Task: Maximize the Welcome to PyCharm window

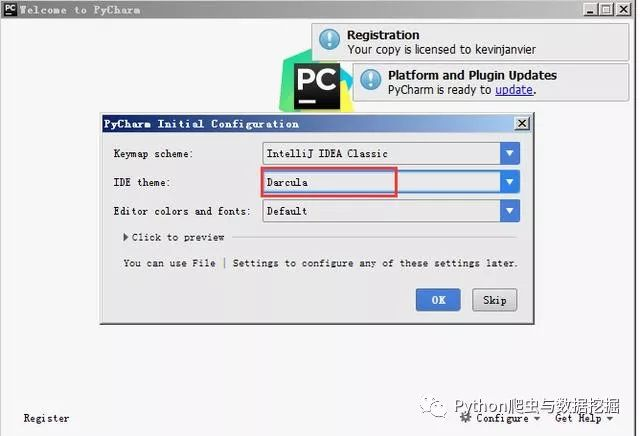Action: pyautogui.click(x=606, y=9)
